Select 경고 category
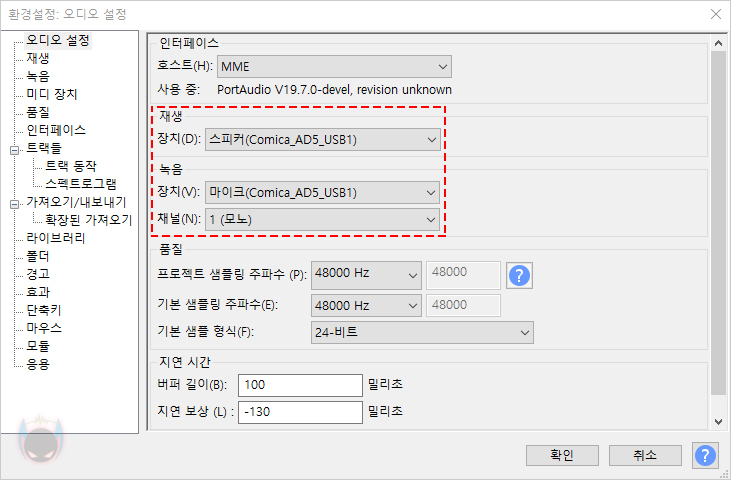731x480 pixels. click(x=38, y=274)
